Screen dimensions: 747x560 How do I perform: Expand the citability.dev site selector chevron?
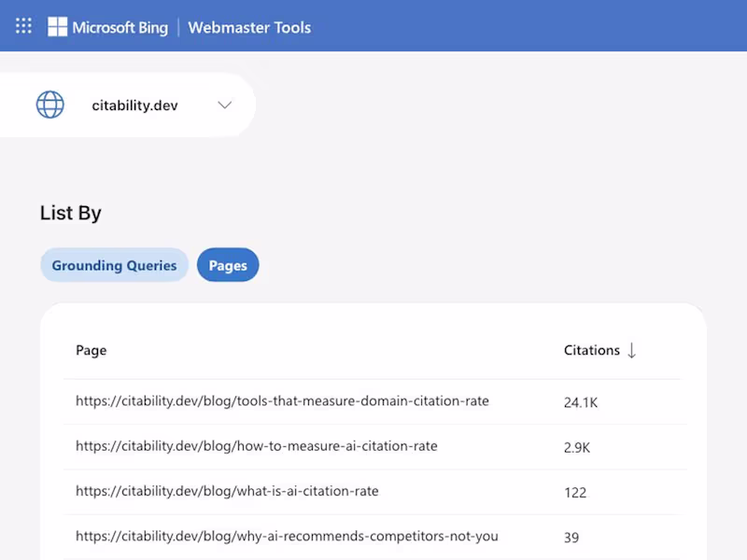click(x=225, y=105)
